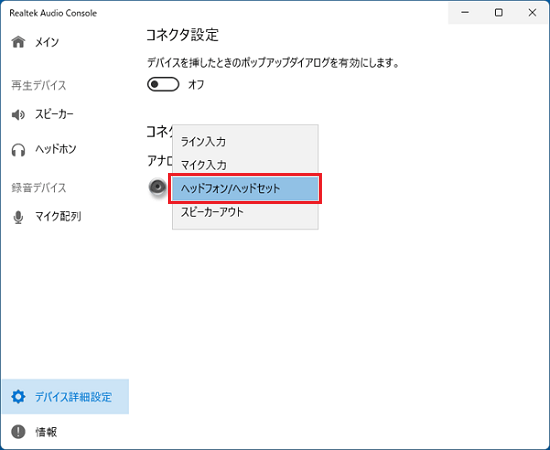Choose マイク入力 from the dropdown list

pyautogui.click(x=245, y=165)
